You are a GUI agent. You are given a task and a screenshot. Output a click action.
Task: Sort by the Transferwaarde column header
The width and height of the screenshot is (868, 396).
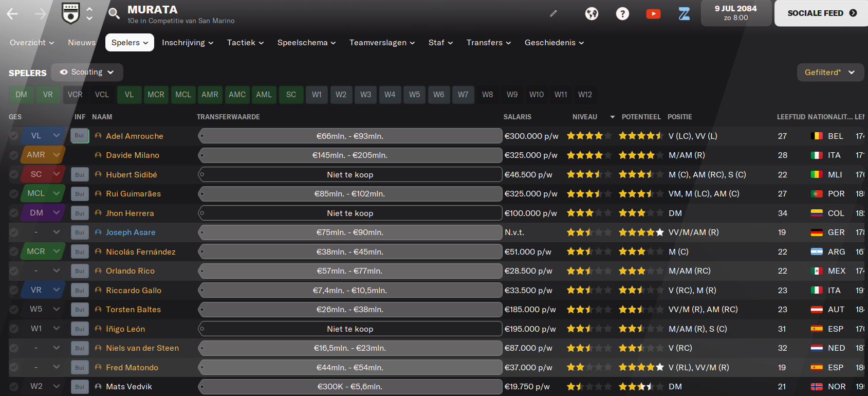coord(228,117)
